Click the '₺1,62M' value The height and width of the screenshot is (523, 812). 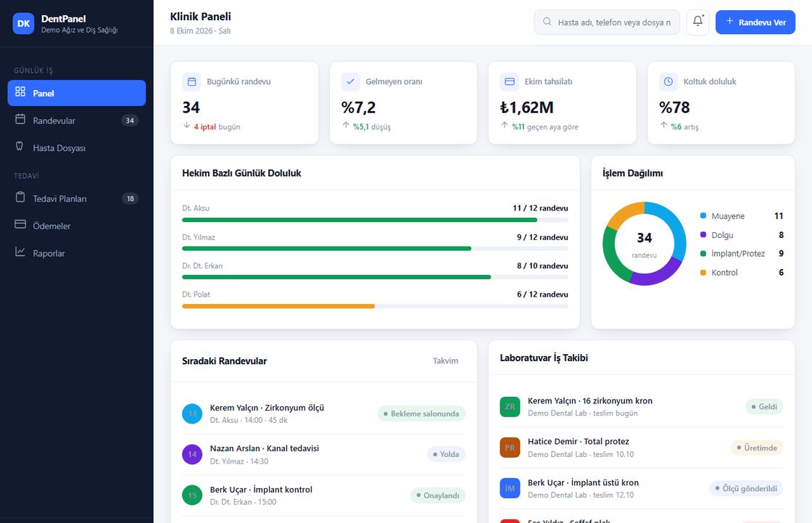526,107
